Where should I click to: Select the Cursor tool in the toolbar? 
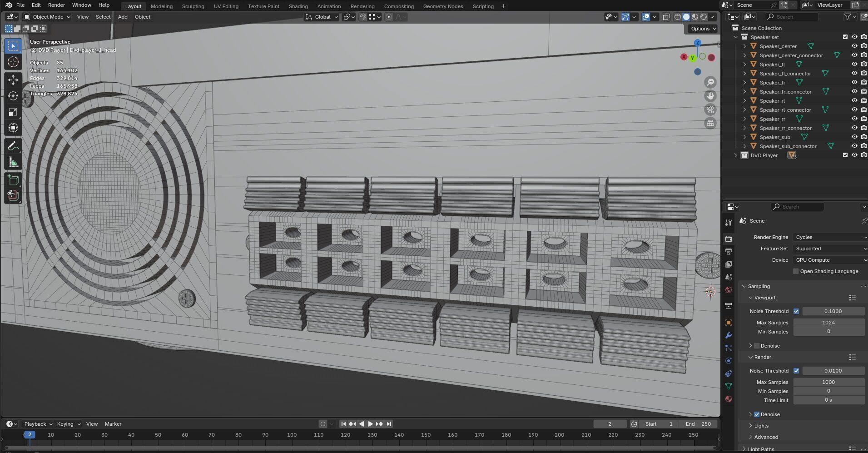click(13, 62)
